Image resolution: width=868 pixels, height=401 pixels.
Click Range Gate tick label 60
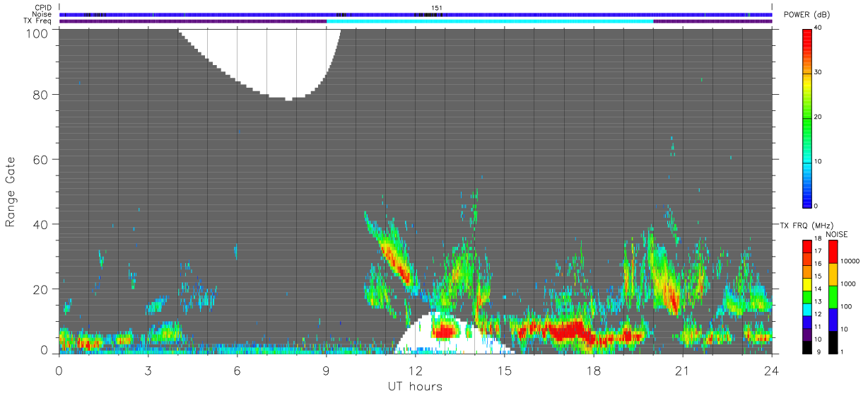(41, 160)
